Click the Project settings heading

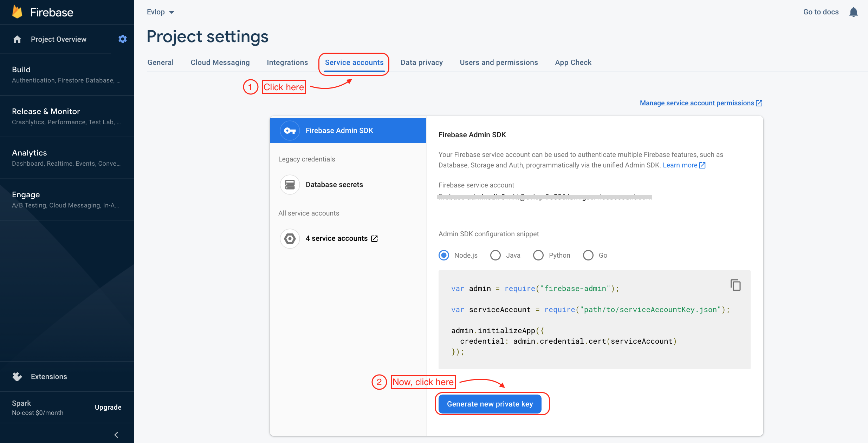208,37
